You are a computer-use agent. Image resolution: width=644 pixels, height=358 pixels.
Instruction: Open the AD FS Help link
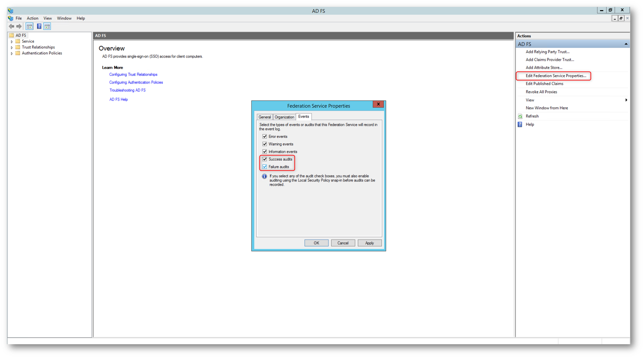click(118, 99)
